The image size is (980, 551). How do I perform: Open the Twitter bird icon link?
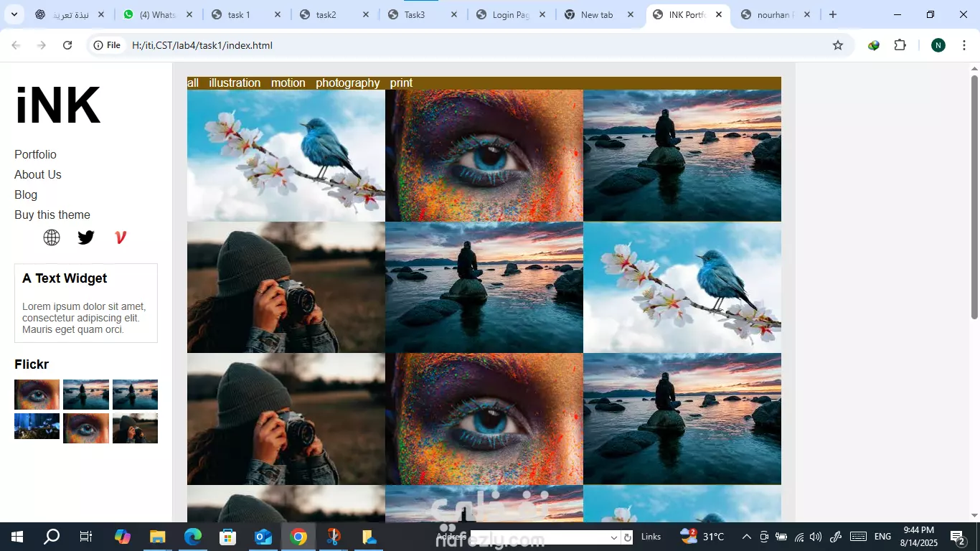pos(86,237)
